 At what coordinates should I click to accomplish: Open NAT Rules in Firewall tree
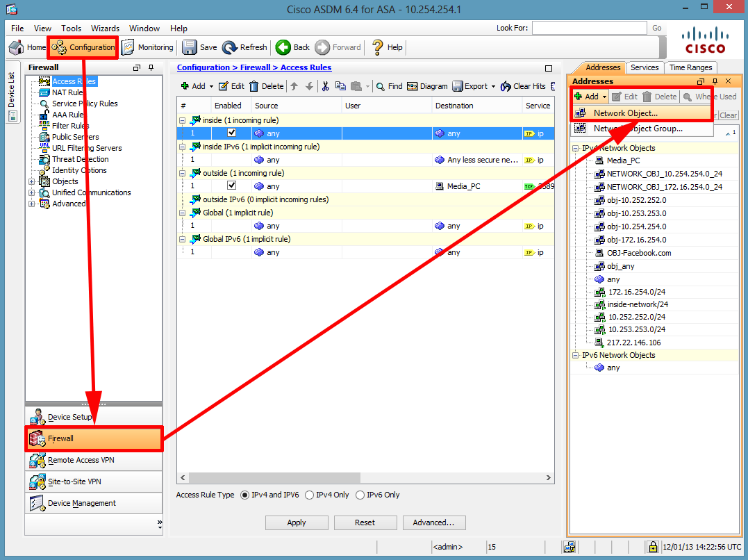(x=61, y=92)
